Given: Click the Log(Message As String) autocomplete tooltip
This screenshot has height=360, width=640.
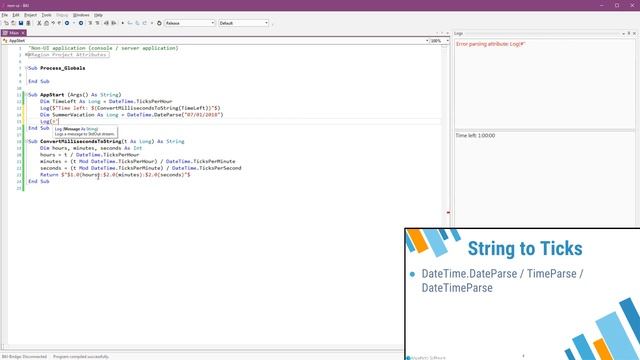Looking at the screenshot, I should click(x=85, y=131).
